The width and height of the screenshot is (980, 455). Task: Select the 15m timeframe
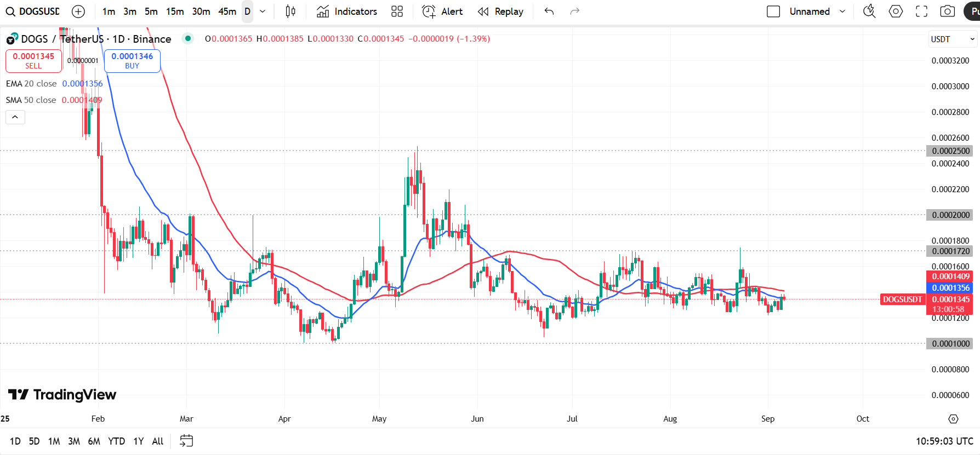click(175, 11)
